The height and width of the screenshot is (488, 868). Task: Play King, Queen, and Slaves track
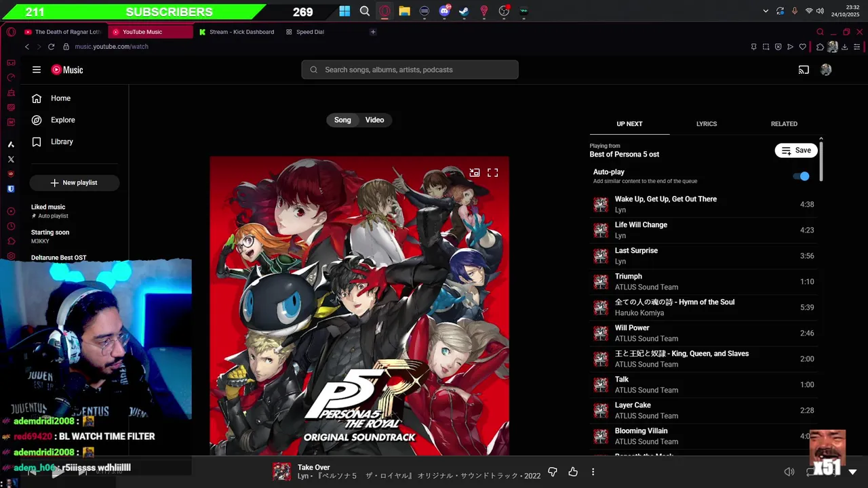point(703,359)
